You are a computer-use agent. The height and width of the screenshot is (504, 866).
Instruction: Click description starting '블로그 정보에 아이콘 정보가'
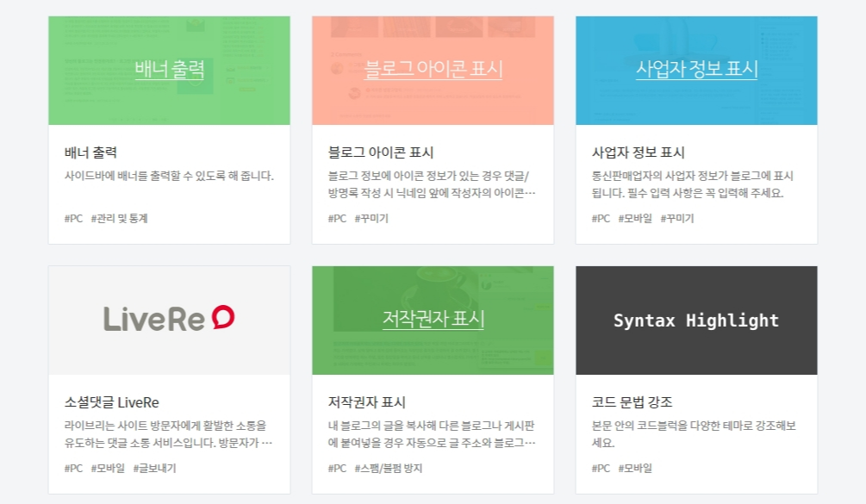tap(432, 184)
